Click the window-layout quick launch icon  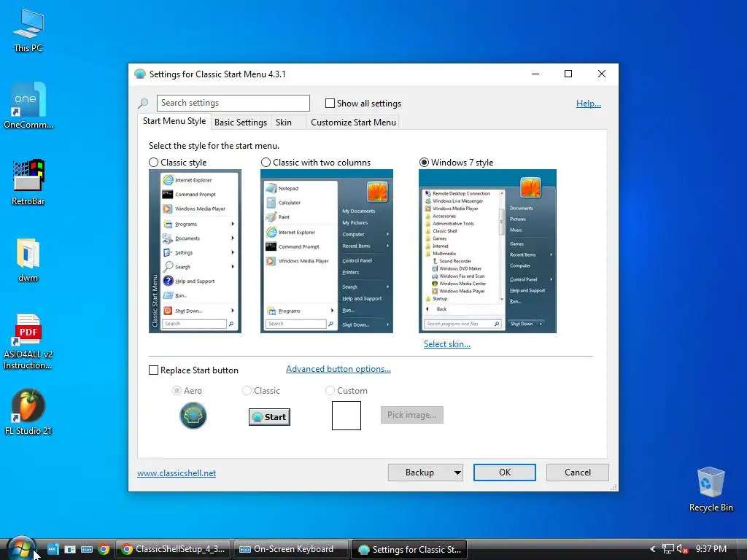[x=70, y=549]
